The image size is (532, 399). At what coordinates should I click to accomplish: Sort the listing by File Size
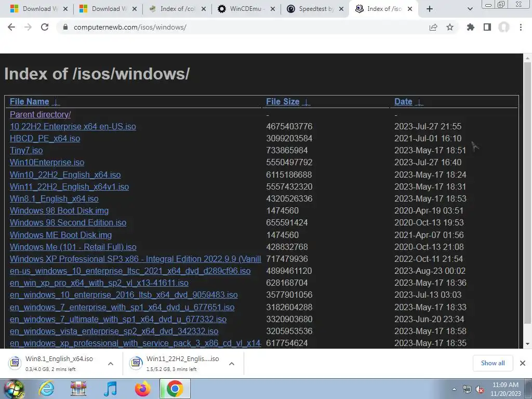pos(283,101)
